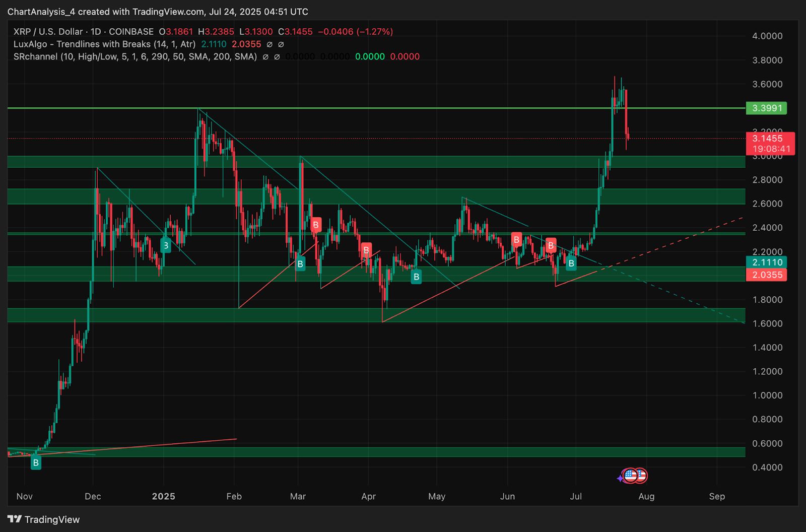Click red 2.0355 value in LuxAlgo legend
This screenshot has height=532, width=806.
[246, 44]
